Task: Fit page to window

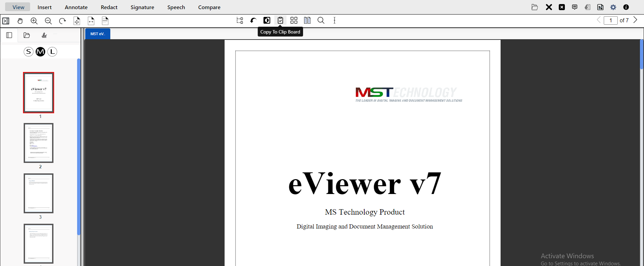Action: point(77,21)
